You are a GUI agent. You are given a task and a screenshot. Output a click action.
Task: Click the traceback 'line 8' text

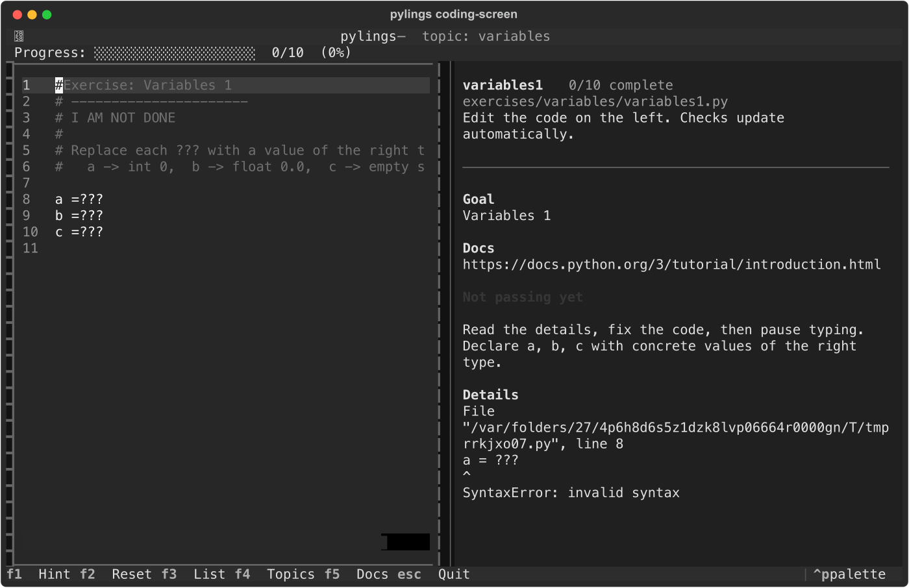coord(599,445)
